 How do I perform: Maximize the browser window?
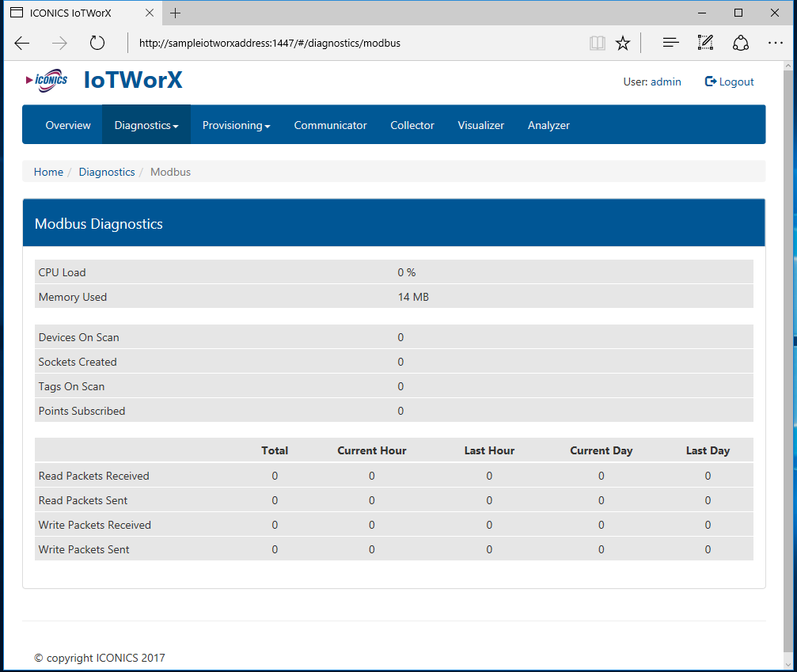[738, 13]
